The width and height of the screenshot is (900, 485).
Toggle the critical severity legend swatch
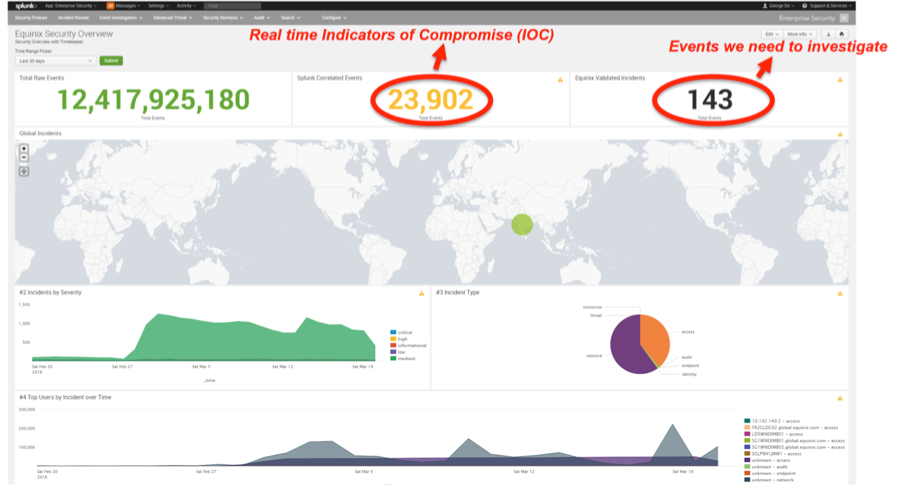tap(393, 332)
